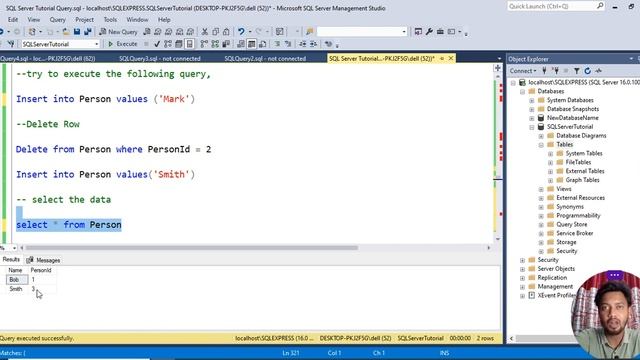
Task: Click Uncomment Selected Lines icon
Action: coord(288,44)
